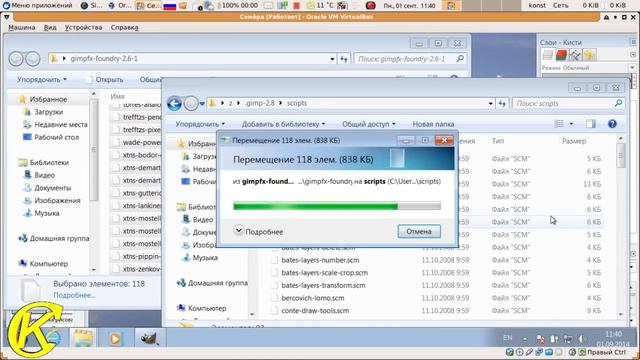Click volume speaker icon in Windows tray
Viewport: 640px width, 360px height.
(580, 339)
